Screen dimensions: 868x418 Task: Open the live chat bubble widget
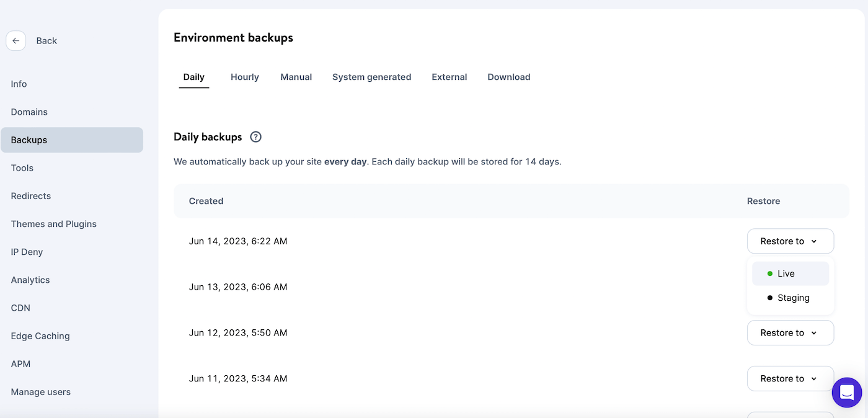click(846, 392)
